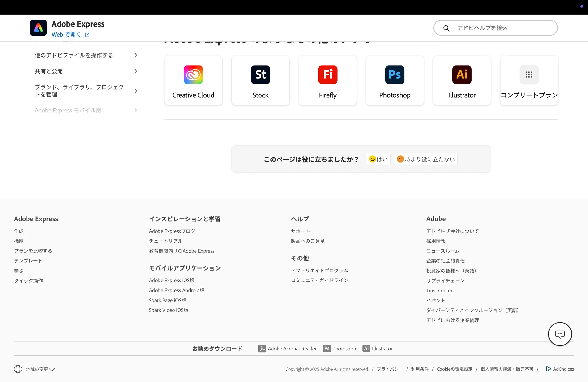This screenshot has width=588, height=382.
Task: Open アドビ株式会社について link
Action: [452, 231]
